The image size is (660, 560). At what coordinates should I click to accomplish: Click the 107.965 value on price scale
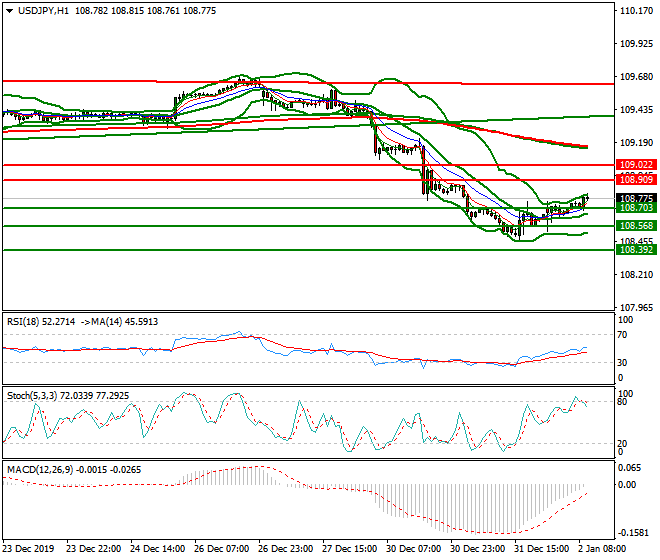coord(636,307)
